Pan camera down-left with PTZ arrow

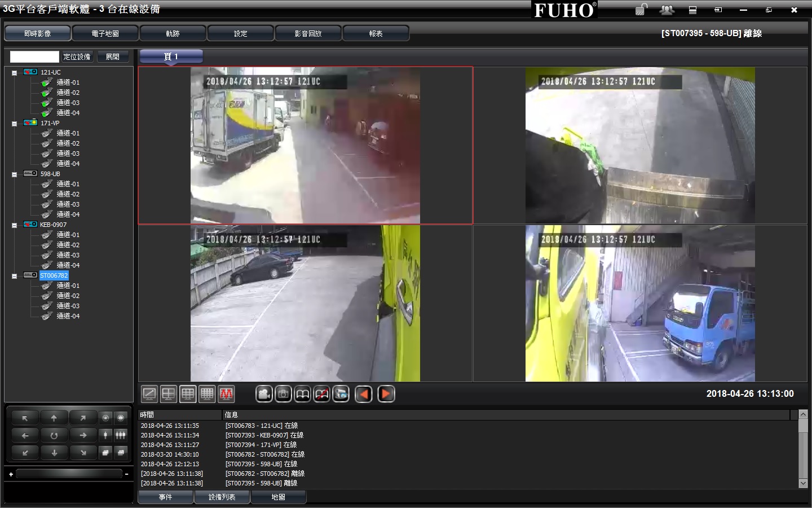pos(25,453)
